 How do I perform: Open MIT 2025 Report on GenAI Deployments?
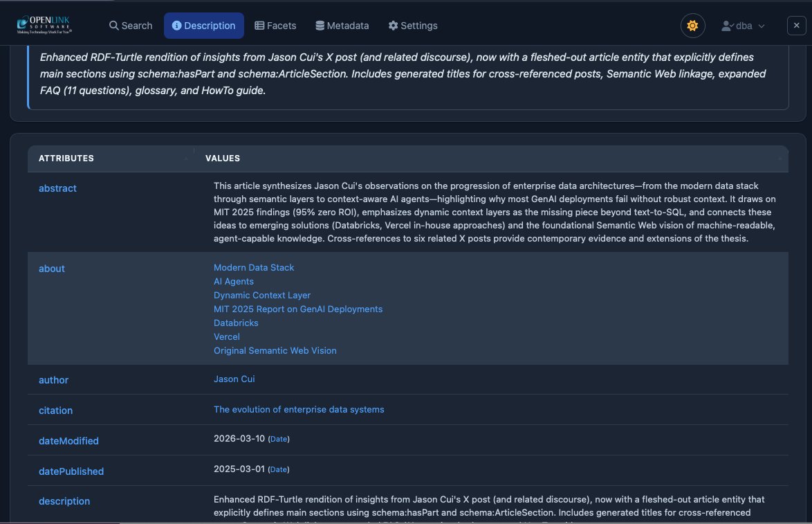point(298,309)
